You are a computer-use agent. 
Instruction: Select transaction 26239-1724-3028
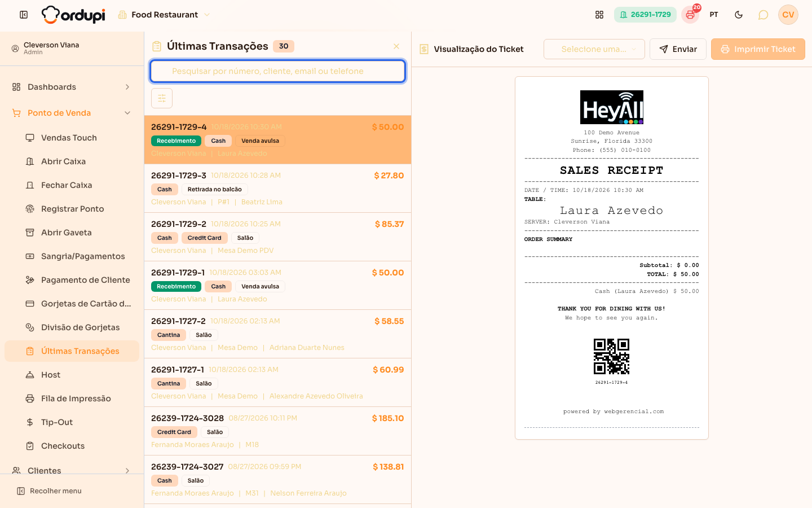click(277, 431)
